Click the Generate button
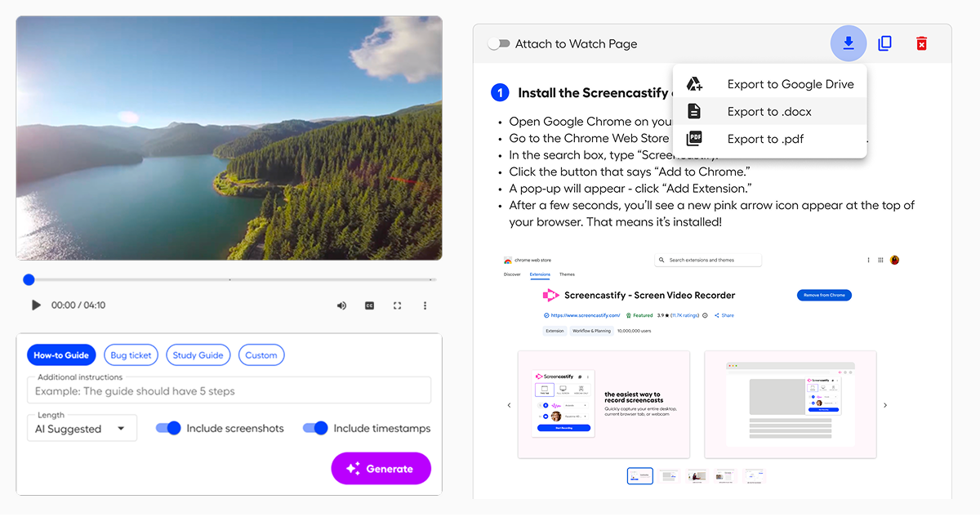The width and height of the screenshot is (980, 517). [x=381, y=468]
